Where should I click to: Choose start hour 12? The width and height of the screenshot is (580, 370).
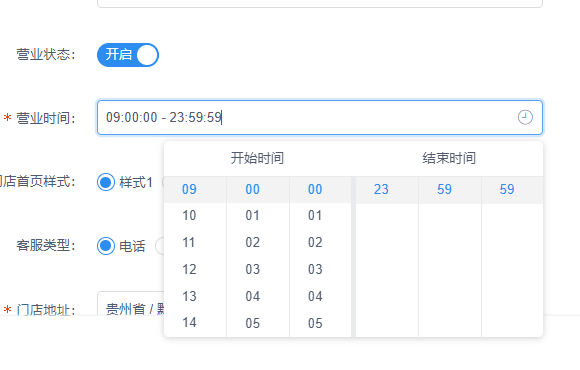(195, 269)
